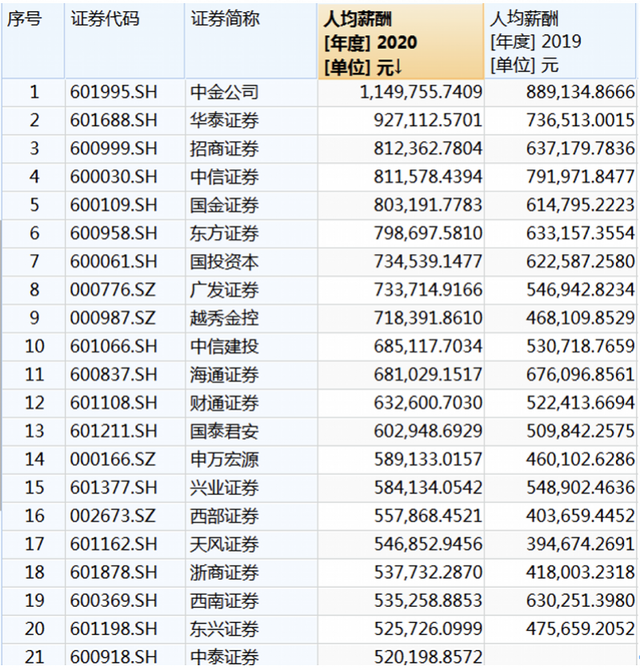Select the 海通证券 name cell
Image resolution: width=640 pixels, height=670 pixels.
[251, 375]
